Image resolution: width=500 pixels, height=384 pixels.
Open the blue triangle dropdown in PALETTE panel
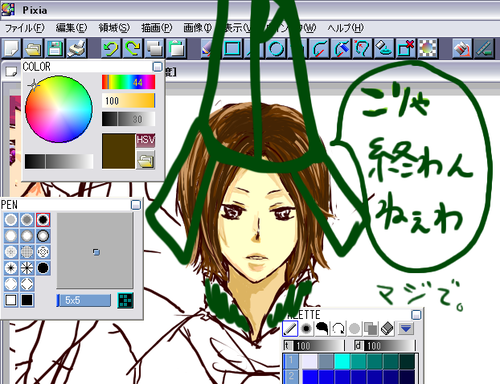(x=406, y=329)
